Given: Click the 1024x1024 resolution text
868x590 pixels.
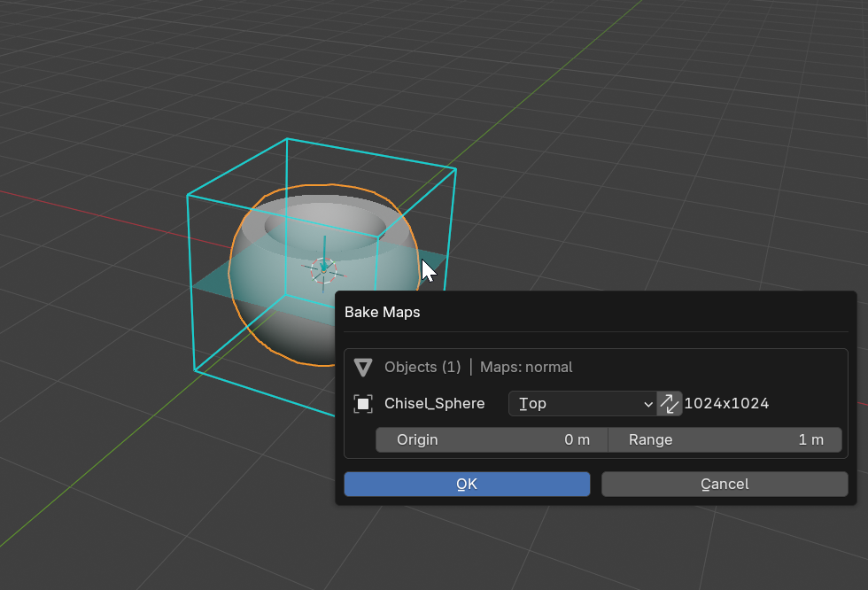Looking at the screenshot, I should coord(728,403).
